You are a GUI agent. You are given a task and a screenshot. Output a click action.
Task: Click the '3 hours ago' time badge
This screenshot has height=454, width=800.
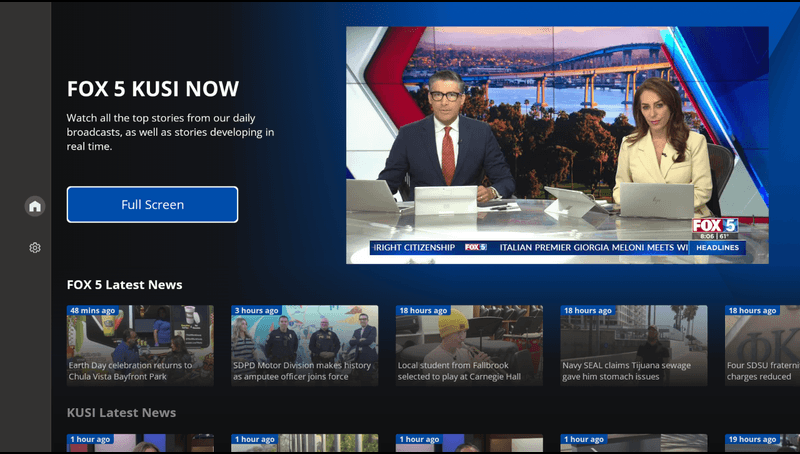[257, 311]
